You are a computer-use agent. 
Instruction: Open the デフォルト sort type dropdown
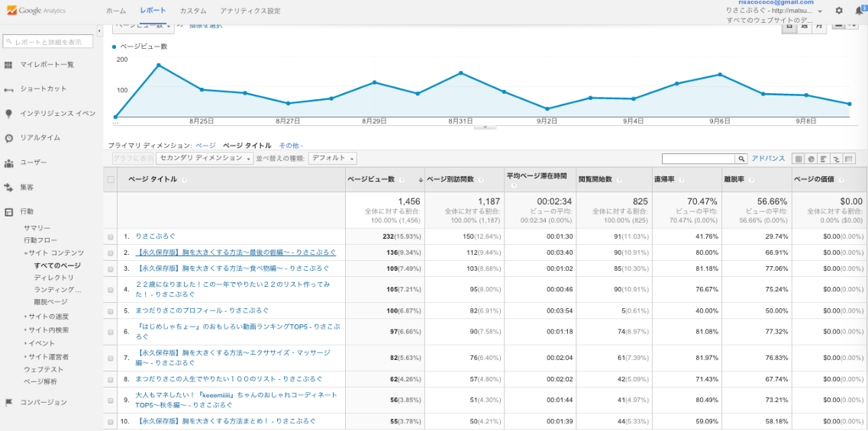click(x=332, y=158)
